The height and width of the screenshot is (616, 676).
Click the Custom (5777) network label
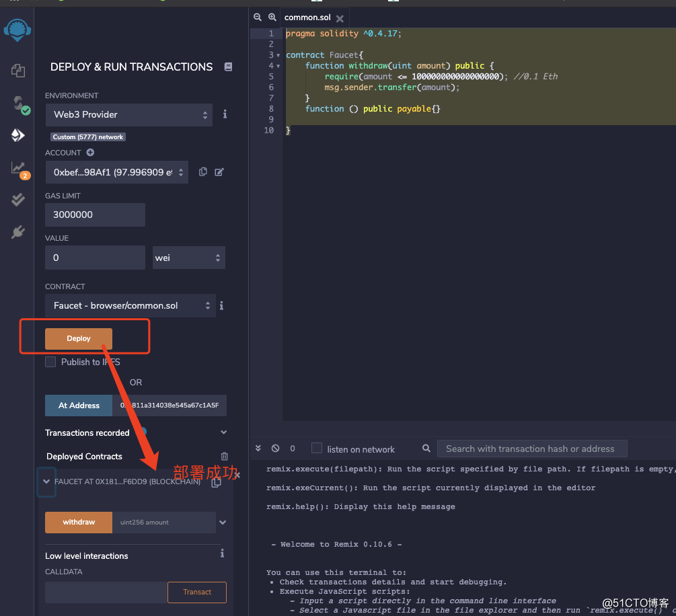[x=88, y=137]
